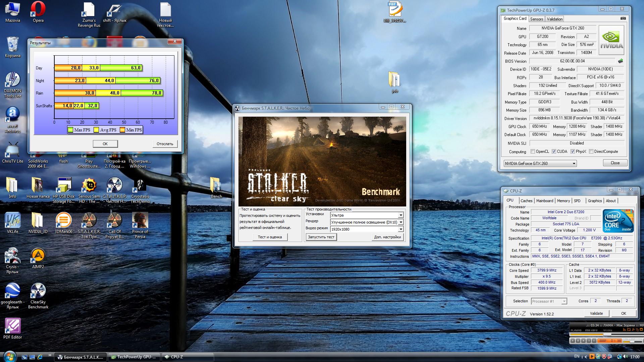This screenshot has width=644, height=362.
Task: Switch to Graphics tab in CPU-Z
Action: point(595,201)
